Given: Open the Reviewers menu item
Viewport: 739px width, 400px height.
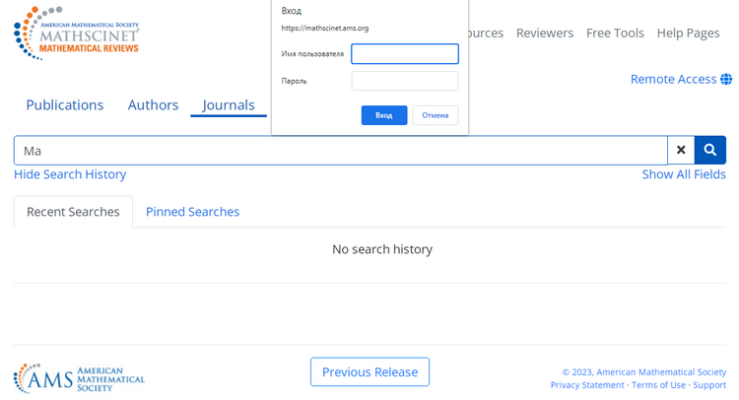Looking at the screenshot, I should [545, 33].
